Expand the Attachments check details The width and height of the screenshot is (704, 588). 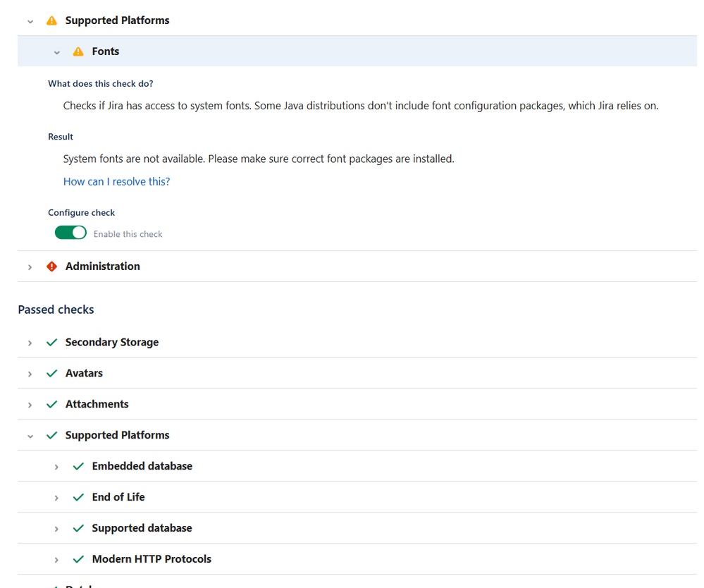(x=30, y=404)
